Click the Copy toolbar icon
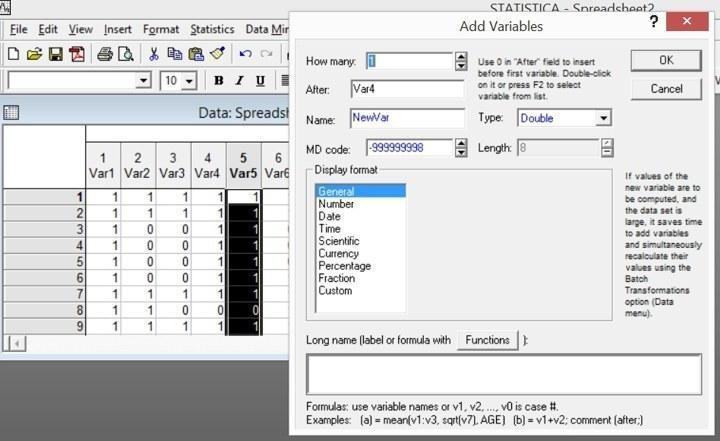The width and height of the screenshot is (720, 441). pyautogui.click(x=175, y=54)
